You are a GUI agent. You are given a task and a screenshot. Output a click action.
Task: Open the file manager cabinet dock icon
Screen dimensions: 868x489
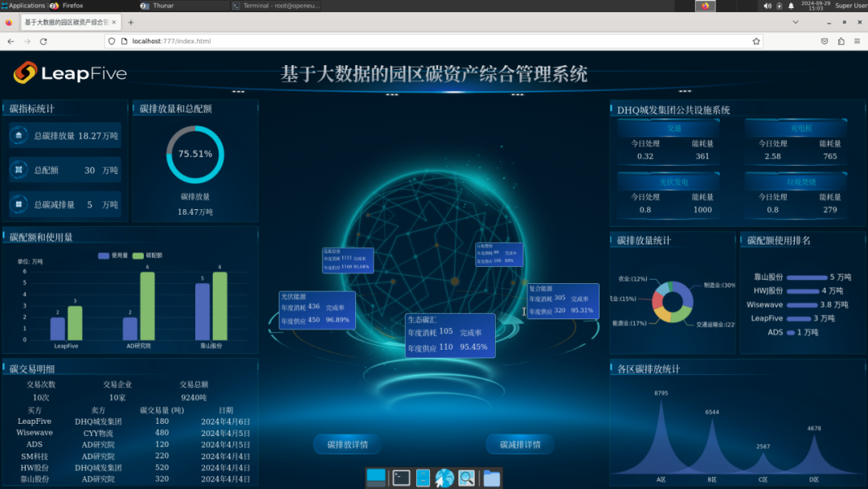click(423, 478)
